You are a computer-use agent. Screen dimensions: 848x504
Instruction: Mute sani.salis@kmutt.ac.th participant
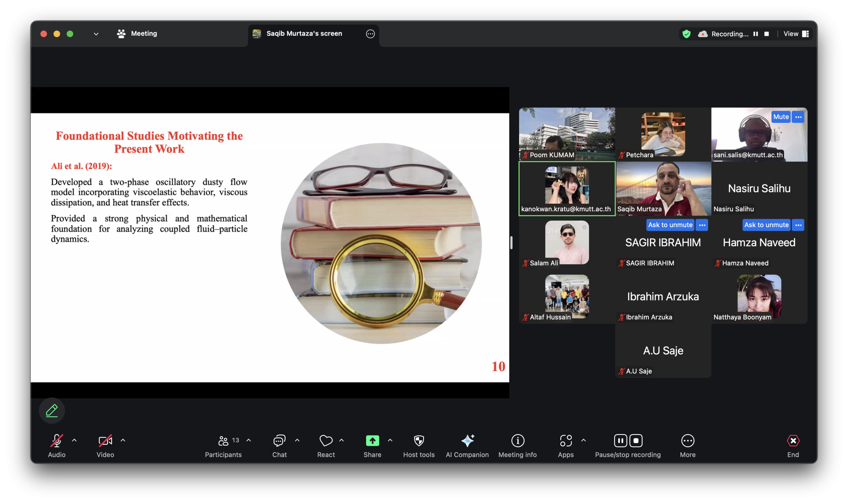781,117
